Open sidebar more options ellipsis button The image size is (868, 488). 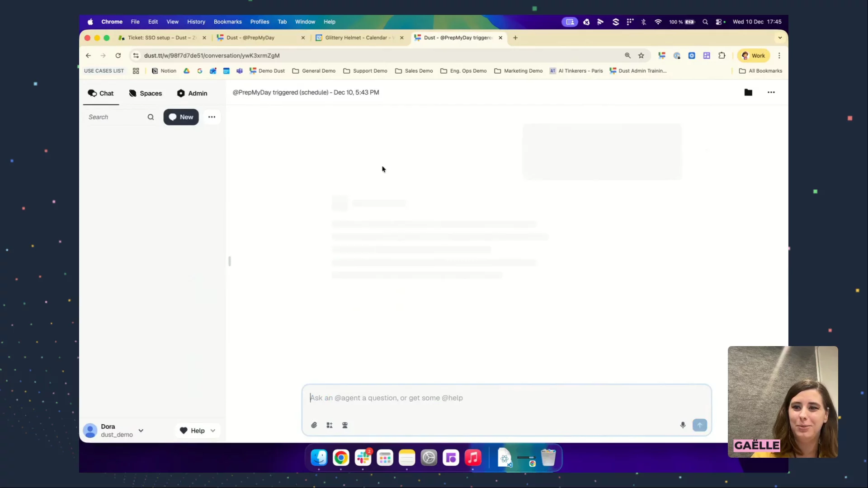click(212, 117)
